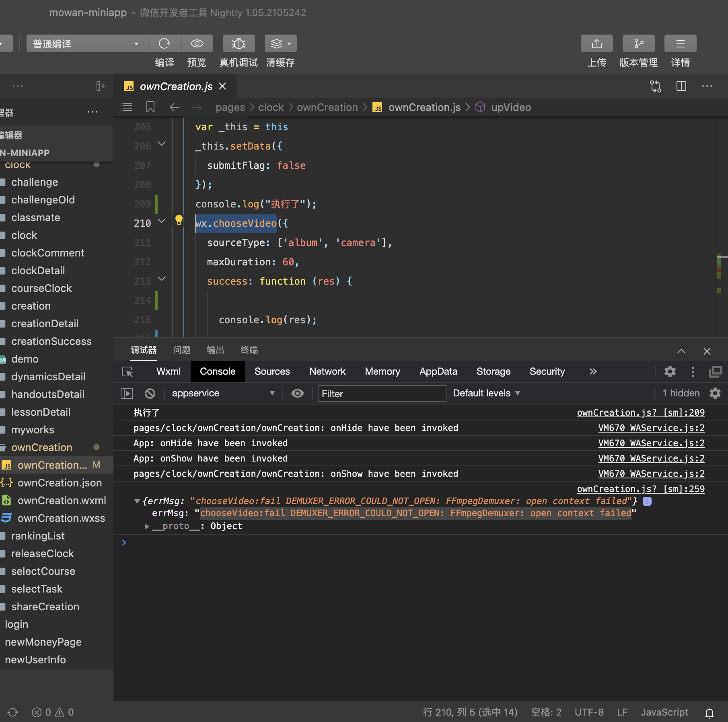Viewport: 728px width, 722px height.
Task: Open version management branch icon
Action: point(638,43)
